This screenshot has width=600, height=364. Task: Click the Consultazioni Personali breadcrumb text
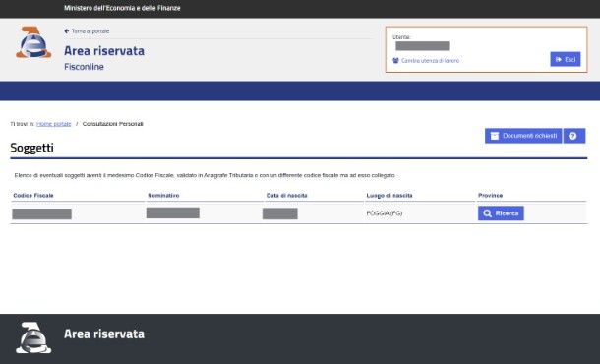click(112, 124)
